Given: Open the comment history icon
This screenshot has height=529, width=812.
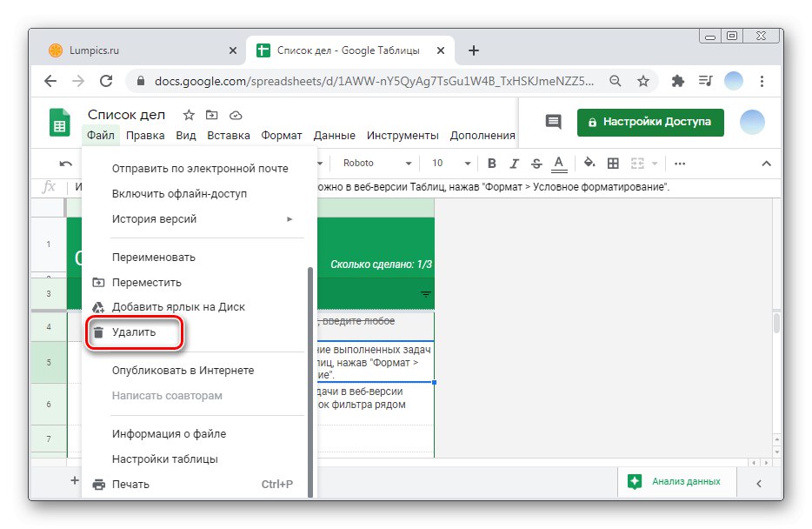Looking at the screenshot, I should point(553,123).
